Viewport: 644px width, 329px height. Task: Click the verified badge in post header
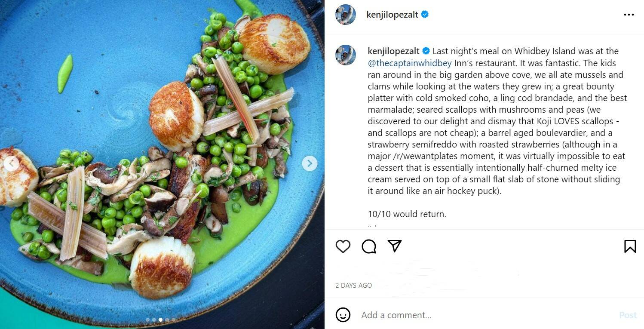(425, 15)
